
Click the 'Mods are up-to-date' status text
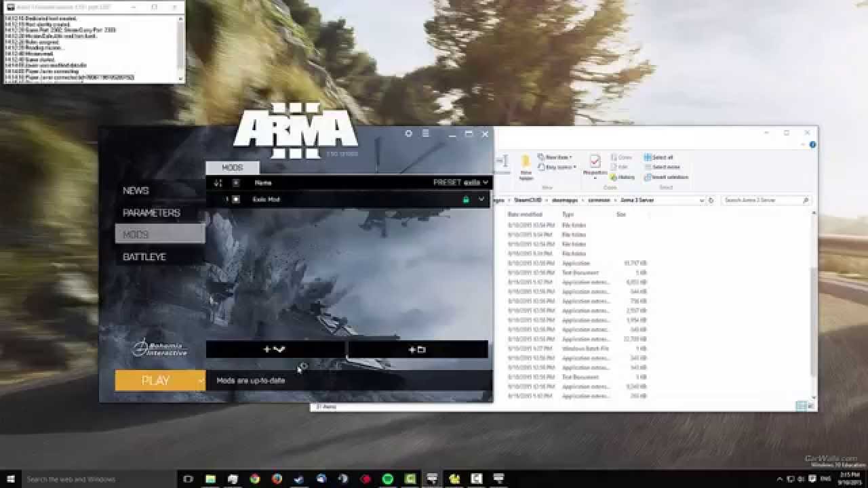tap(251, 381)
